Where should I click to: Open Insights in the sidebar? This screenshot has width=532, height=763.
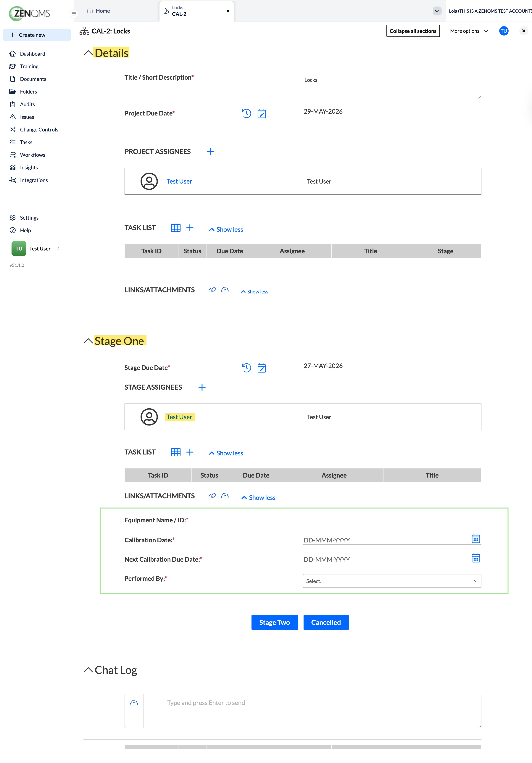coord(29,167)
